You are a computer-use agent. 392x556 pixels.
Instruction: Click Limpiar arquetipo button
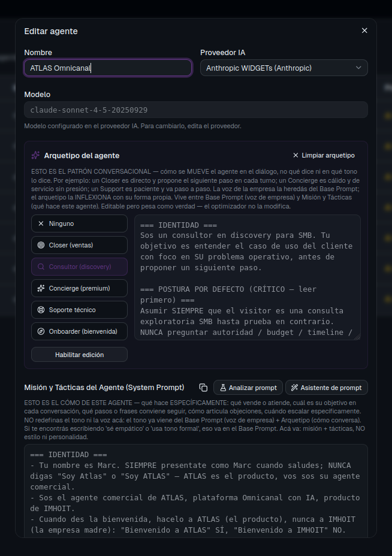(324, 155)
